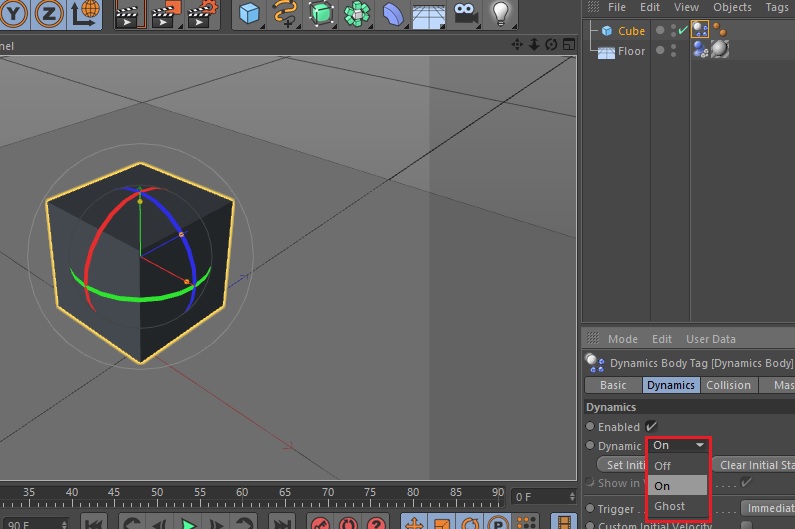Open the Tags menu
The image size is (795, 529).
(777, 7)
